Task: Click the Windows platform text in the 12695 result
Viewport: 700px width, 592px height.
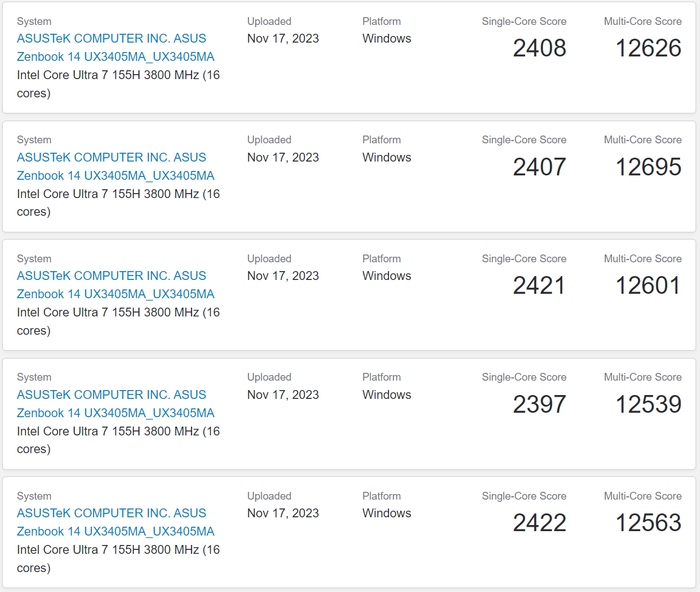Action: [x=386, y=158]
